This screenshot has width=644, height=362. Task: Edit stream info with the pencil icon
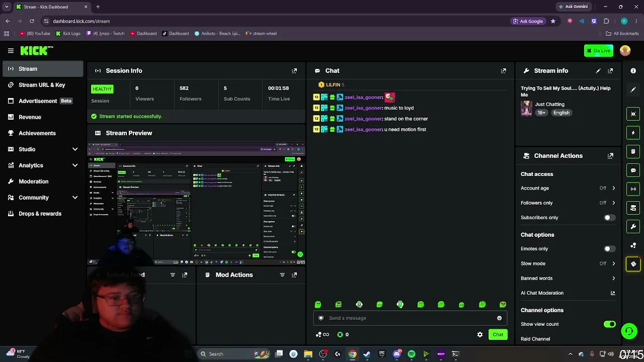(598, 71)
